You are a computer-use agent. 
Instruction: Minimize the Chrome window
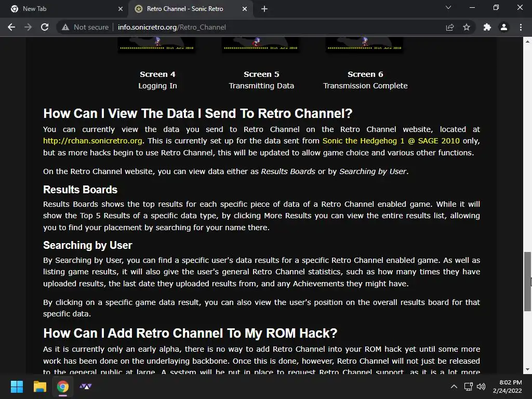[472, 7]
